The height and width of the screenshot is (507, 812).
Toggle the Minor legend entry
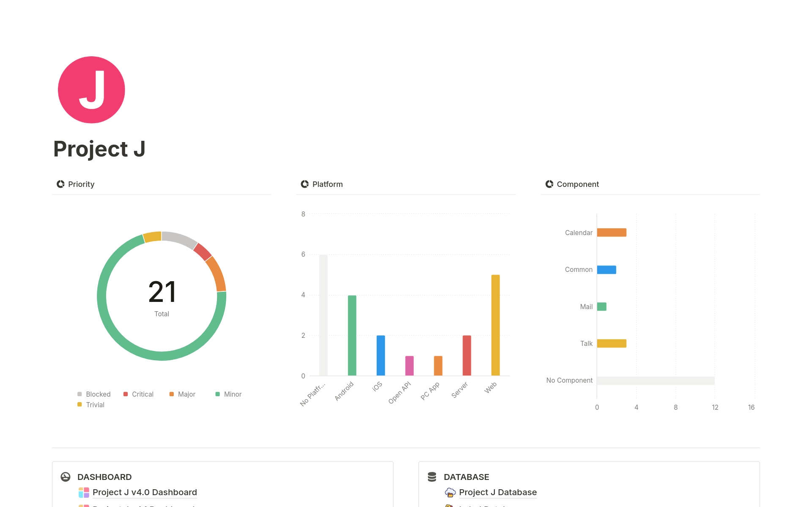tap(233, 394)
